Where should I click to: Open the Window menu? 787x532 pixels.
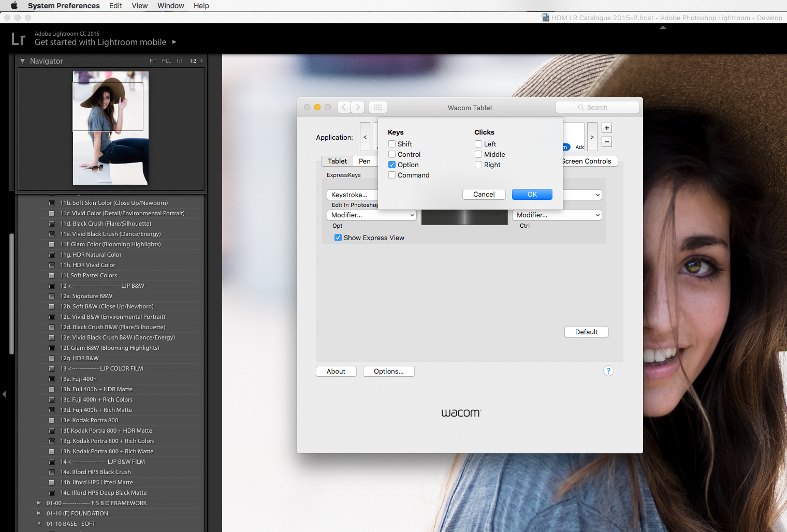[170, 6]
